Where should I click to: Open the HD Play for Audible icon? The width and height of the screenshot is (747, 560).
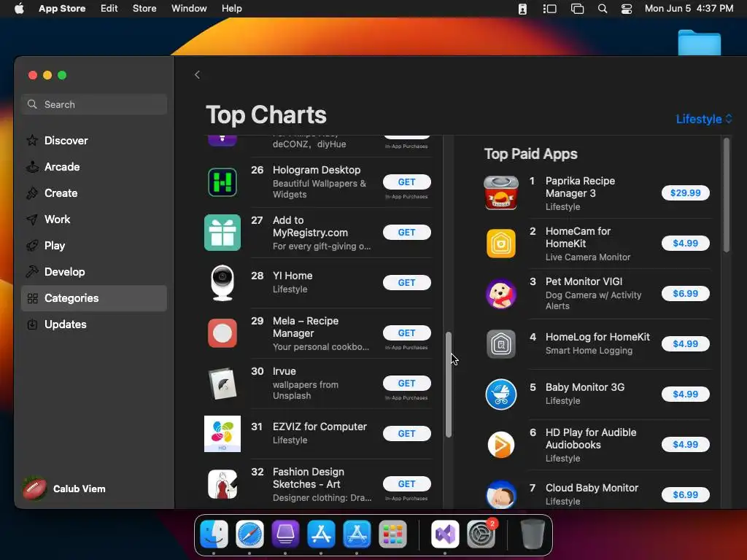(x=500, y=445)
